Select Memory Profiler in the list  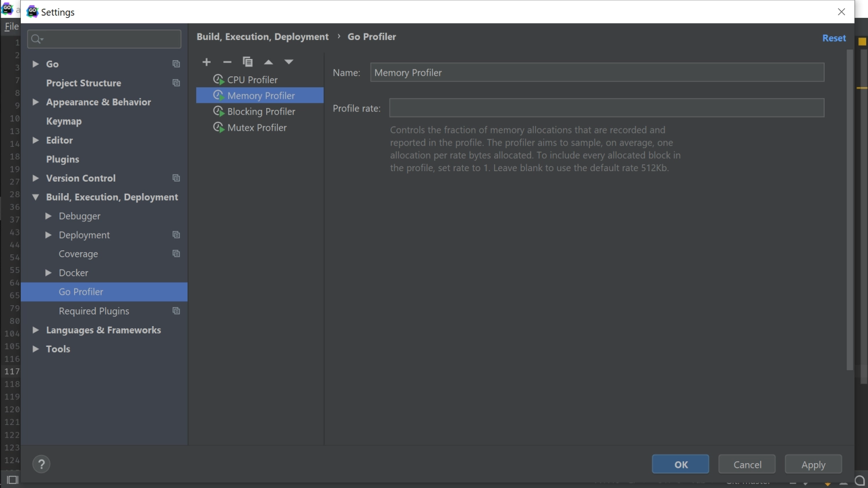[260, 95]
